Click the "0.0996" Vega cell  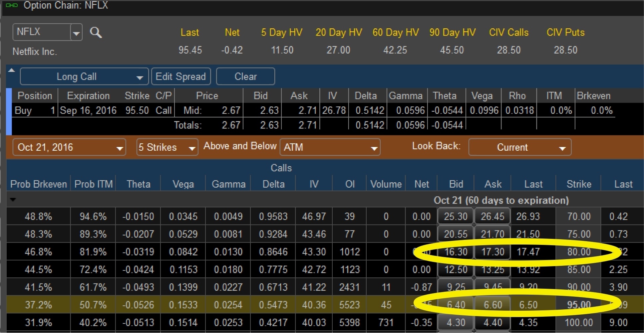pyautogui.click(x=484, y=110)
